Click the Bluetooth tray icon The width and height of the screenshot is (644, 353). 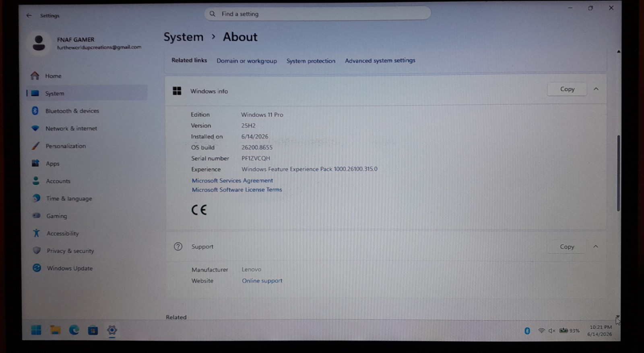pos(527,330)
